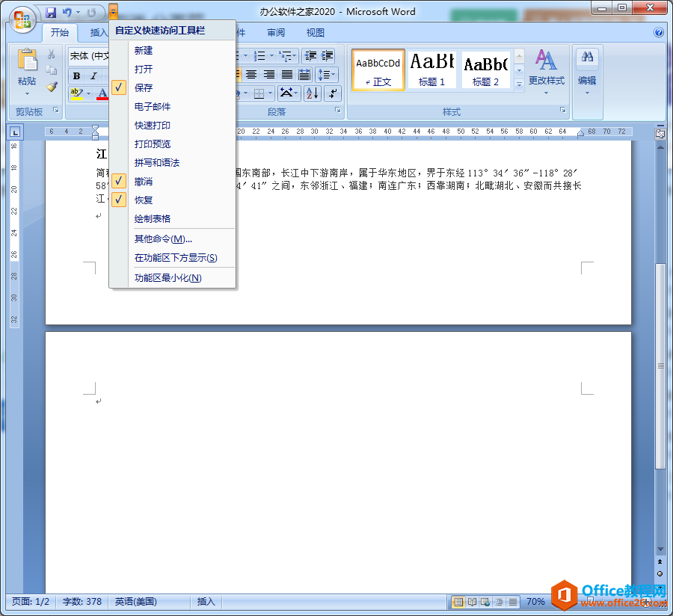Open the borders dropdown arrow

pyautogui.click(x=271, y=93)
